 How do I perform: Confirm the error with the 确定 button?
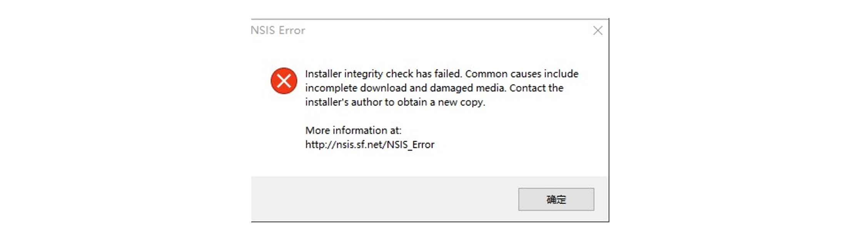tap(556, 199)
